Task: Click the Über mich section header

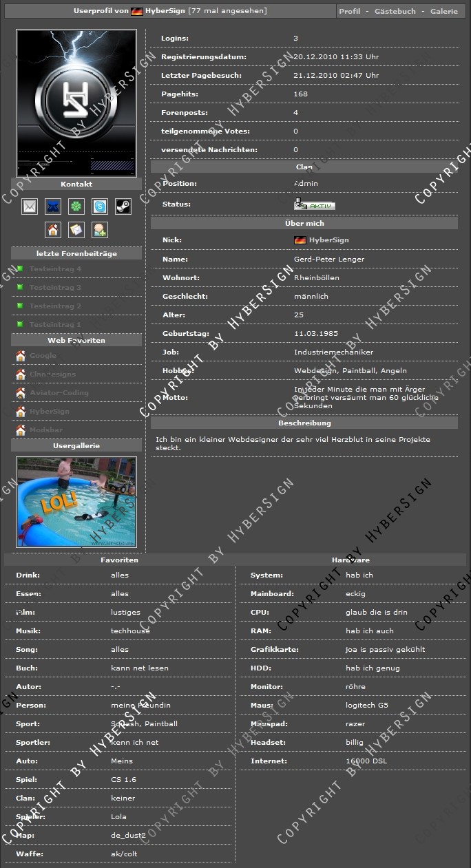Action: (304, 223)
